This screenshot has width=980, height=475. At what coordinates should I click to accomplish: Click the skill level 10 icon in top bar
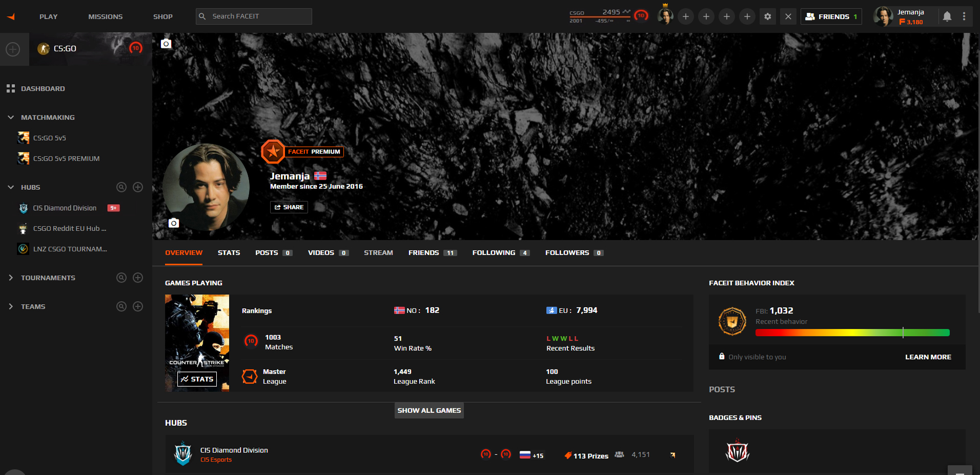pyautogui.click(x=641, y=16)
